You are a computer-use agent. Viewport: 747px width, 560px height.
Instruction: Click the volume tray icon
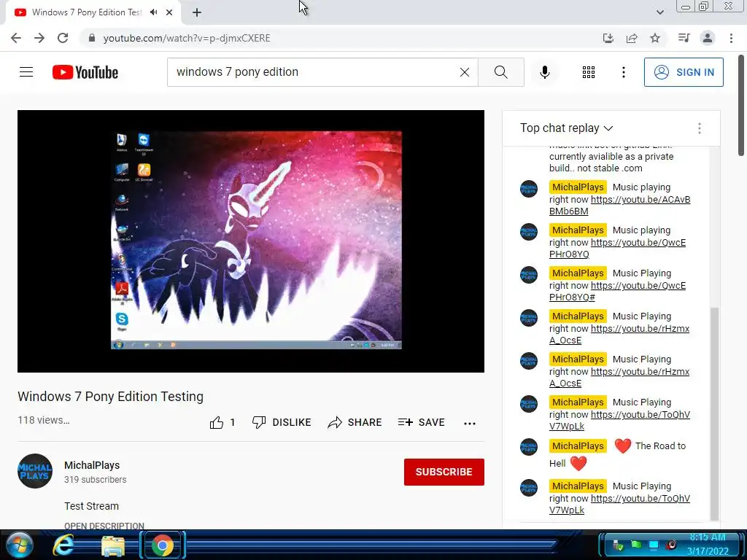pyautogui.click(x=671, y=545)
